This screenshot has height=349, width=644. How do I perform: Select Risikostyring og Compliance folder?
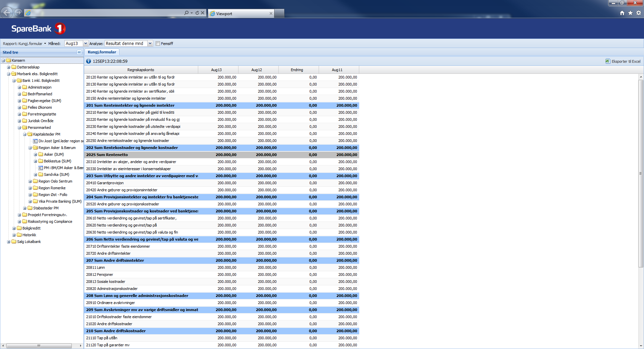(47, 221)
